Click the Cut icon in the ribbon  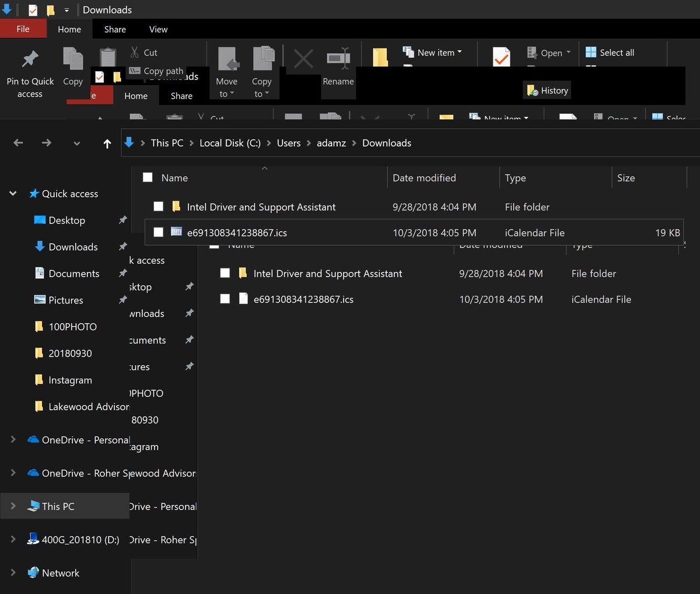point(135,53)
